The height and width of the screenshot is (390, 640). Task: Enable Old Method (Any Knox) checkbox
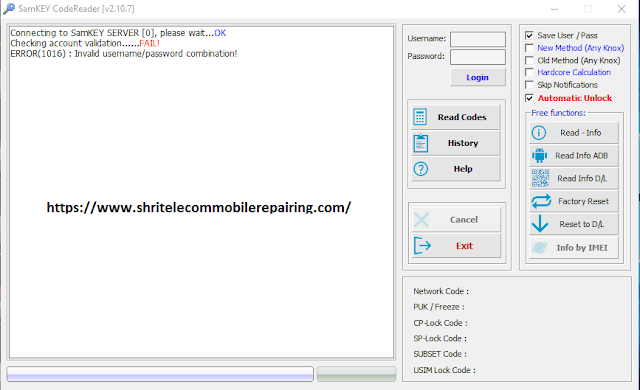pos(529,60)
